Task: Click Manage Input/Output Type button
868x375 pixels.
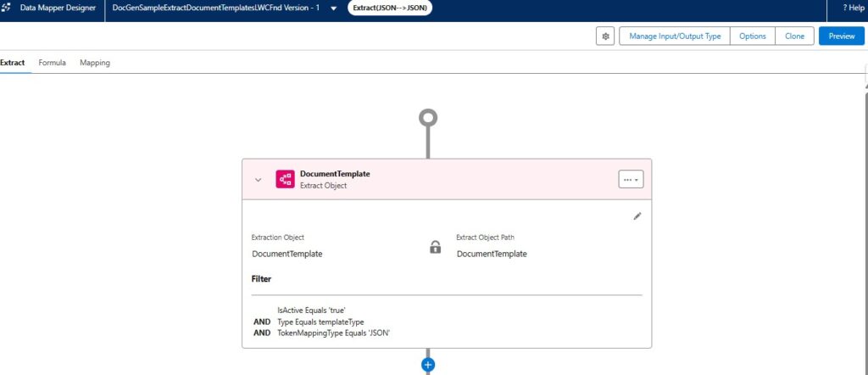Action: click(675, 36)
